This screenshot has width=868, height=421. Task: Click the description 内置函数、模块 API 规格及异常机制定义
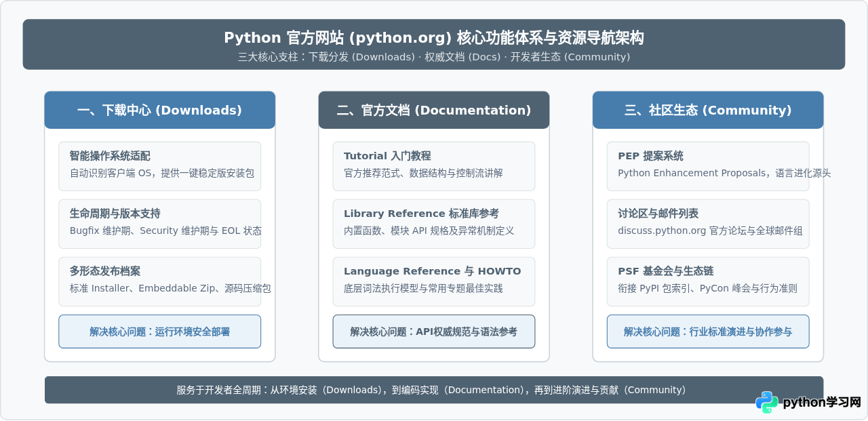(x=429, y=230)
